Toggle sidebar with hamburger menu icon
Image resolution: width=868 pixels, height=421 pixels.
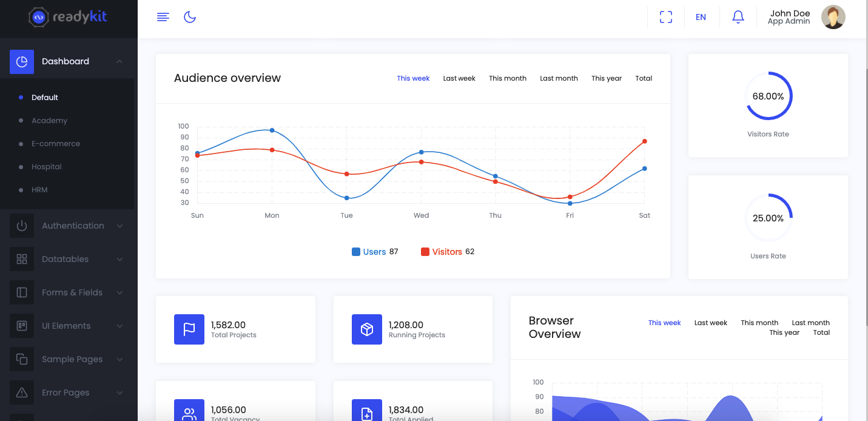coord(163,17)
